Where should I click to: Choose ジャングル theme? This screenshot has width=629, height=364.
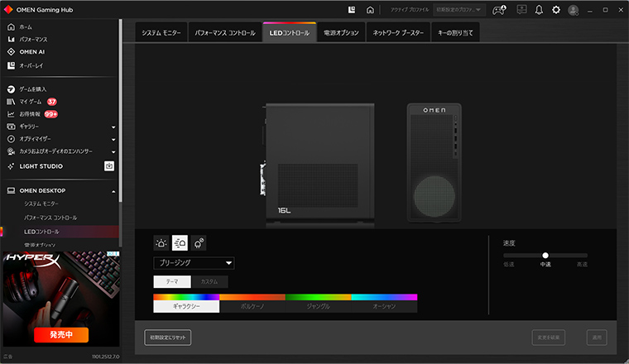tap(318, 306)
